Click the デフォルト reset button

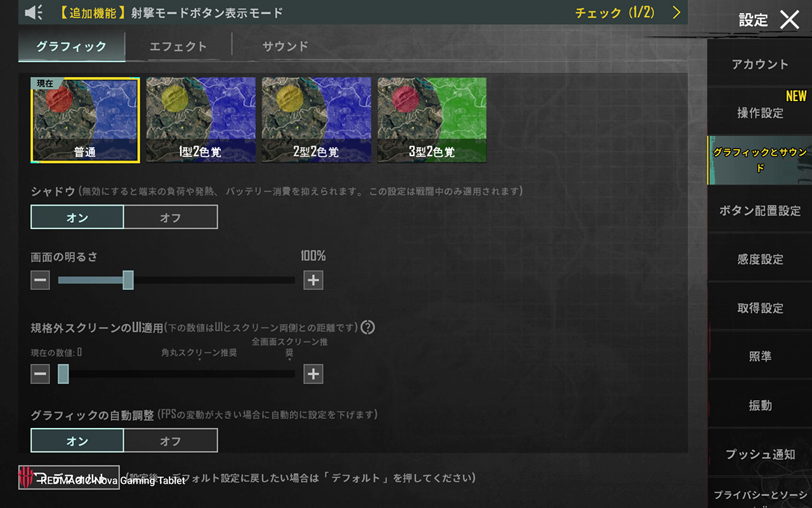pos(69,478)
